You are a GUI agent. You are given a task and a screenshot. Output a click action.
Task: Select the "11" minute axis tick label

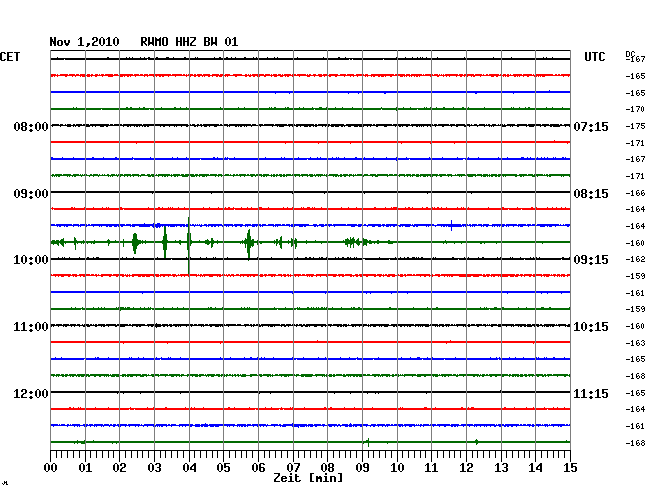(x=432, y=467)
